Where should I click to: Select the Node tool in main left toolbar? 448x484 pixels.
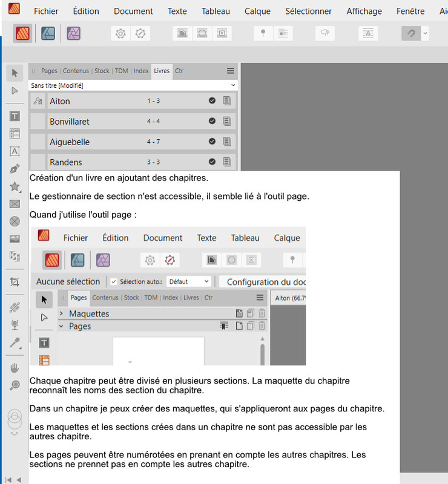(15, 91)
